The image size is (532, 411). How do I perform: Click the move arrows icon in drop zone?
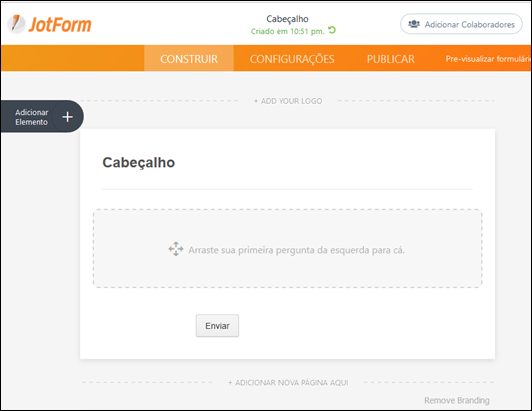click(x=176, y=249)
